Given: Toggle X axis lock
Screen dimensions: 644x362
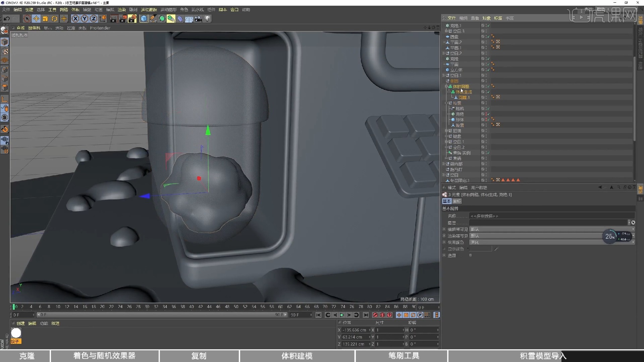Looking at the screenshot, I should (x=75, y=19).
